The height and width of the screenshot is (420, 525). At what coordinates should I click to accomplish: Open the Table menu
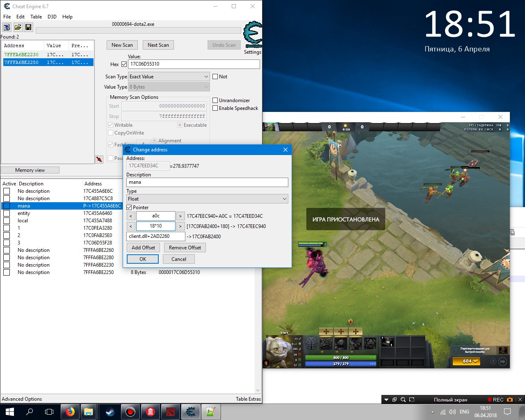[36, 17]
